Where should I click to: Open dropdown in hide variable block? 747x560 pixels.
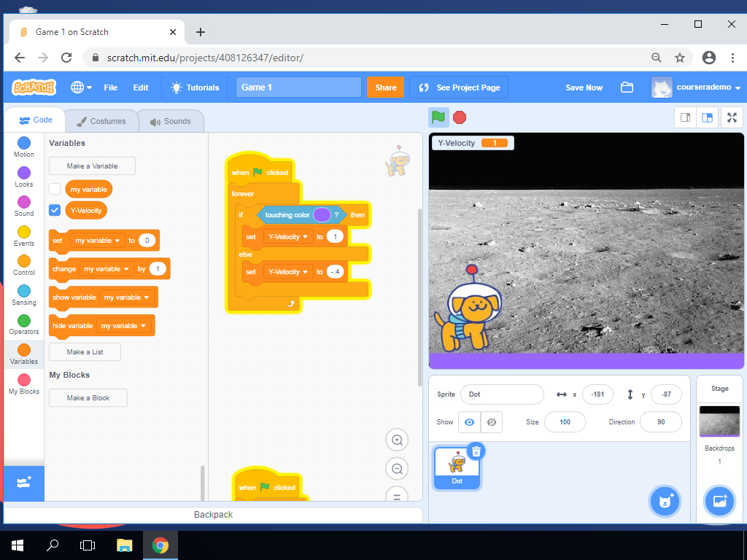pos(123,326)
